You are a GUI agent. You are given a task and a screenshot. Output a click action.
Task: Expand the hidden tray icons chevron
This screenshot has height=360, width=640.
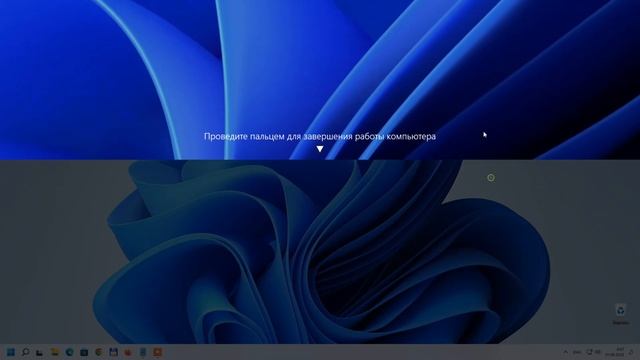(566, 352)
